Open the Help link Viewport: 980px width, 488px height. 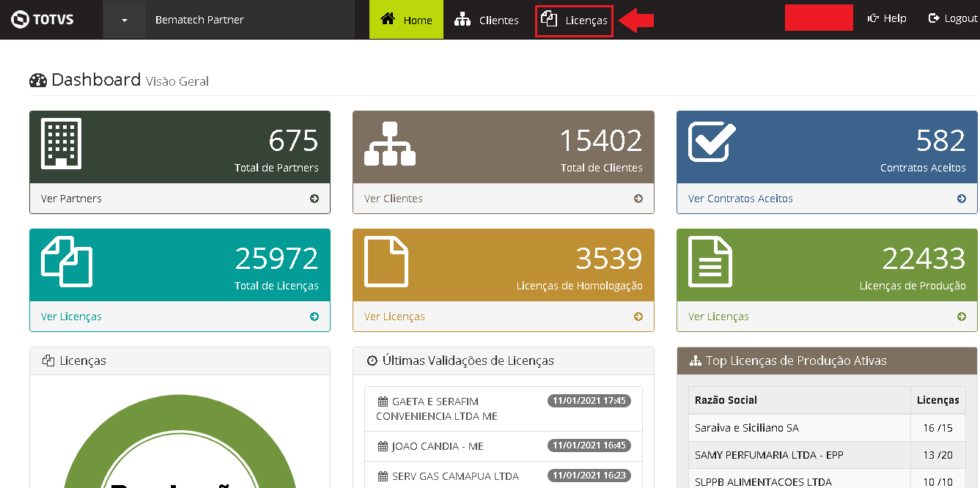point(887,18)
